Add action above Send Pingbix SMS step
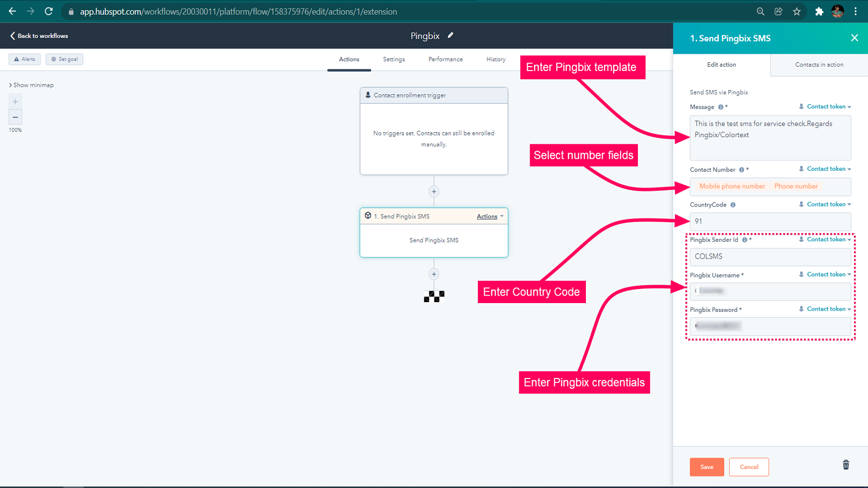The image size is (868, 488). (x=434, y=191)
